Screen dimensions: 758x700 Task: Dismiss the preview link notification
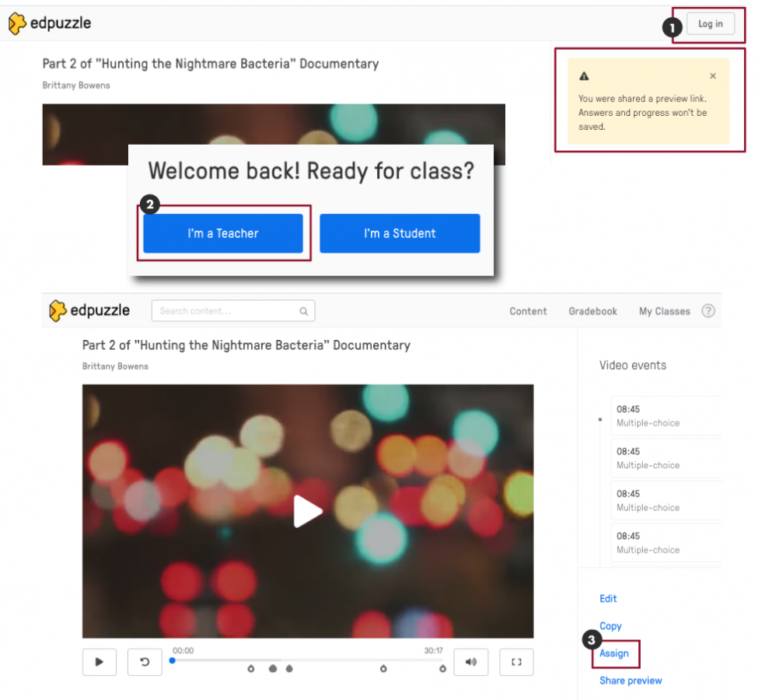click(712, 75)
